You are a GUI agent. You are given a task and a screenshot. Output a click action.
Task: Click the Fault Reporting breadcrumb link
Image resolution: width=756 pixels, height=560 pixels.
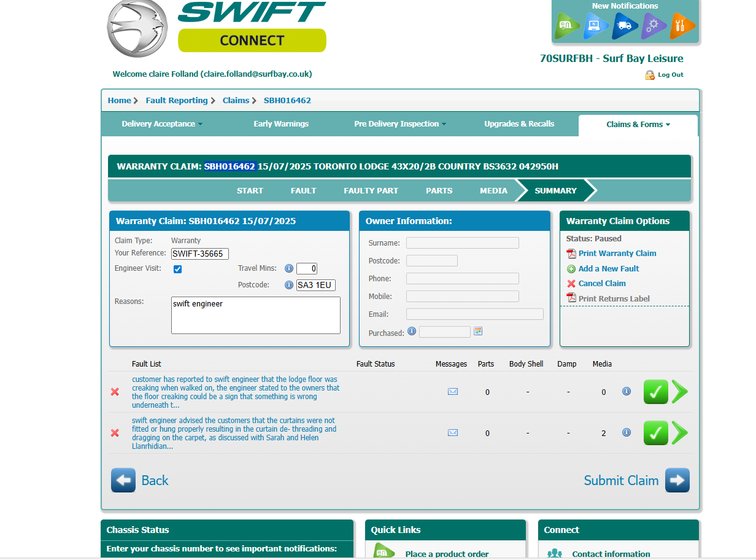point(177,101)
